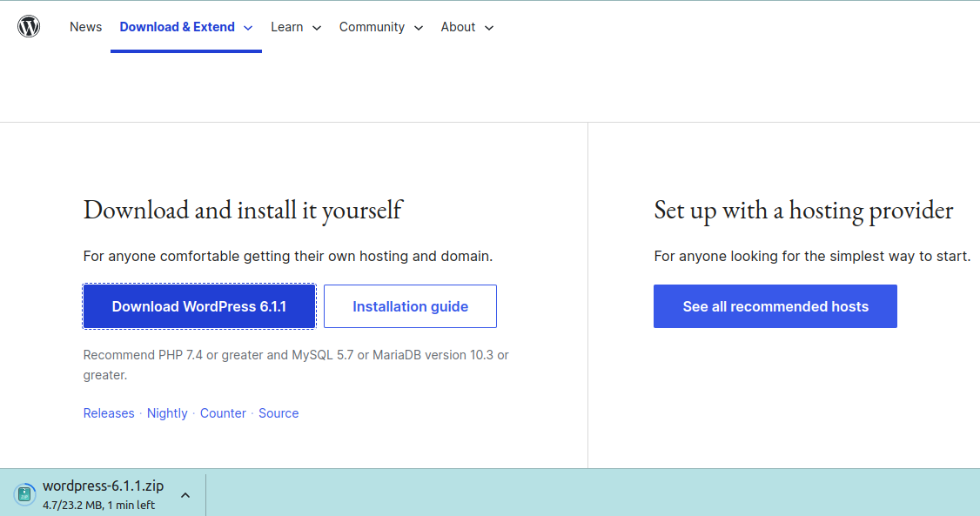Click the 4.7/23.2 MB download progress text
The height and width of the screenshot is (516, 980).
[98, 505]
